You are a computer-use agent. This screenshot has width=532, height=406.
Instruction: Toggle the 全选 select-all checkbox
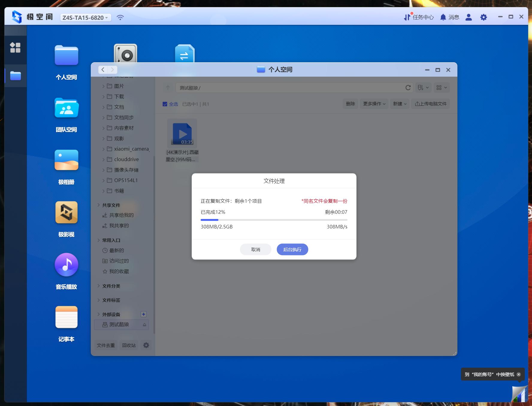pyautogui.click(x=165, y=104)
